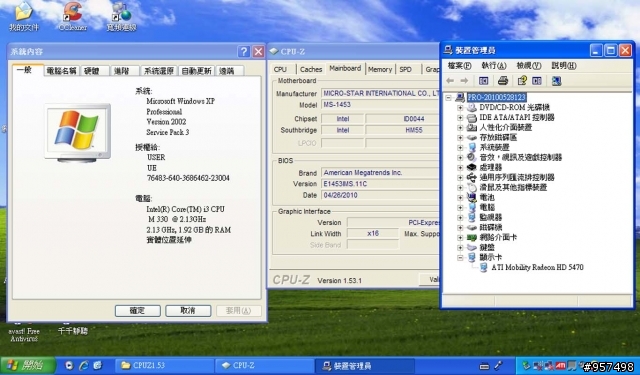The image size is (640, 375).
Task: Open the 檢視(V) menu in Device Manager
Action: click(x=529, y=66)
